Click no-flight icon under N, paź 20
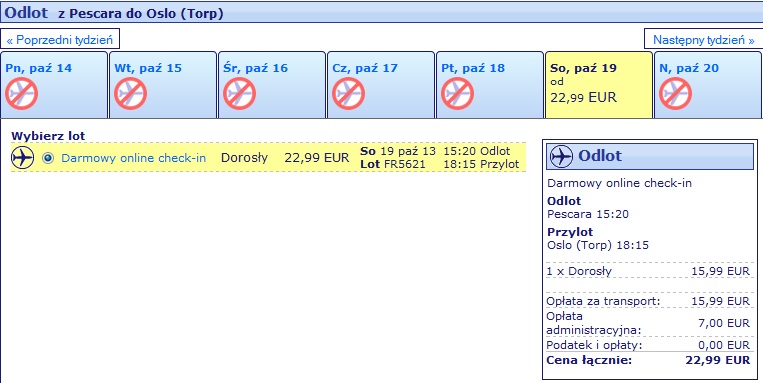763x383 pixels. [x=675, y=93]
